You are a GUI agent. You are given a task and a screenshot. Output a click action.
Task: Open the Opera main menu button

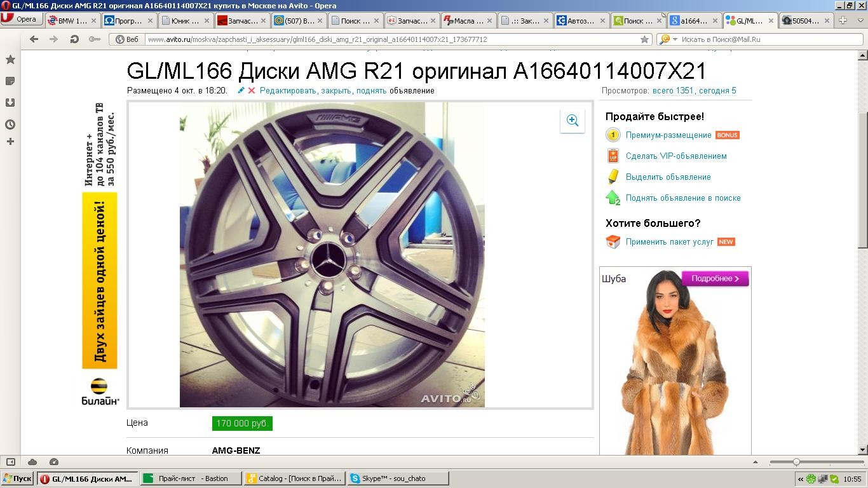pos(22,19)
